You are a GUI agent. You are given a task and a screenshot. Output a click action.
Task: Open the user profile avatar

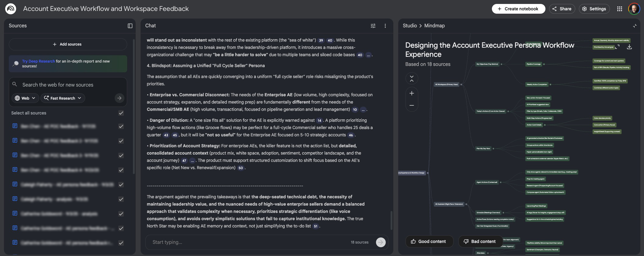click(634, 9)
